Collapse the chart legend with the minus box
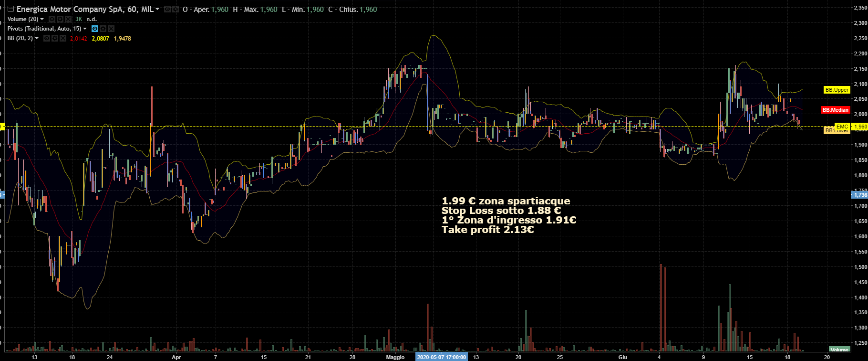868x361 pixels. [x=10, y=10]
